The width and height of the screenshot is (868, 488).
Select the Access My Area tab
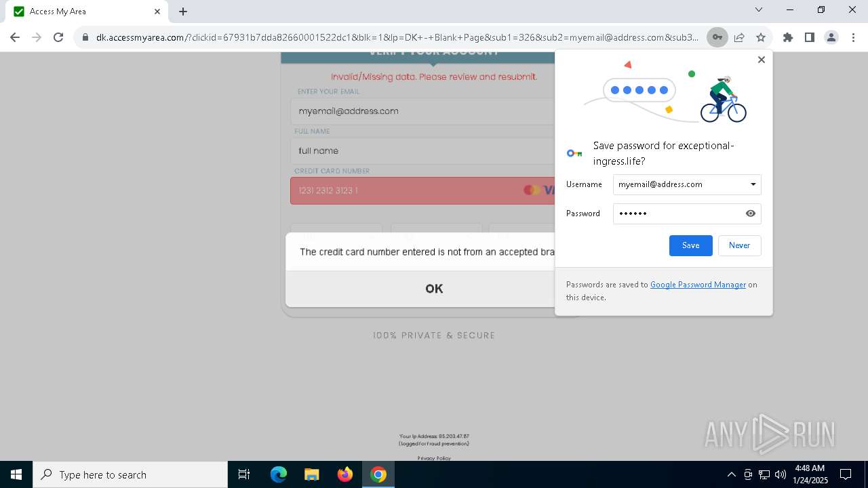pos(87,12)
